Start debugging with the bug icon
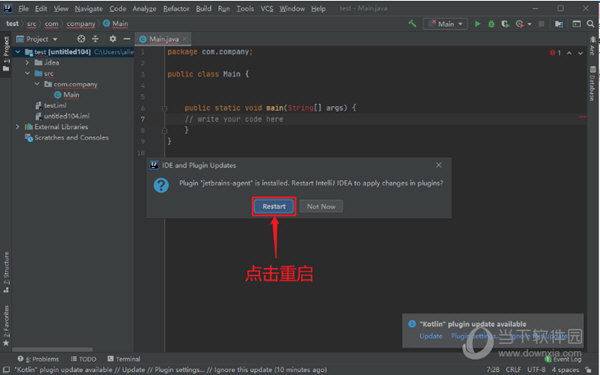The width and height of the screenshot is (600, 375). tap(491, 24)
